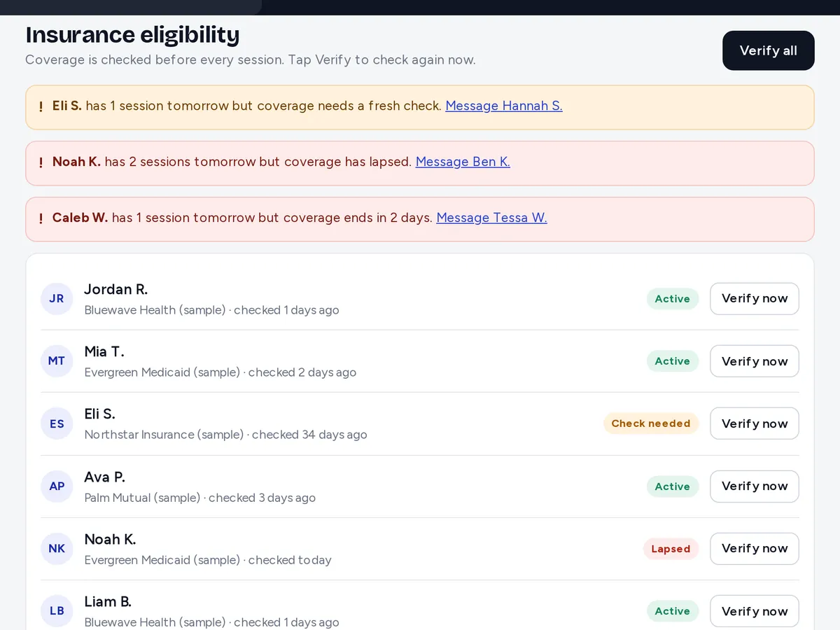Select the name Jordan R. in list

[116, 290]
